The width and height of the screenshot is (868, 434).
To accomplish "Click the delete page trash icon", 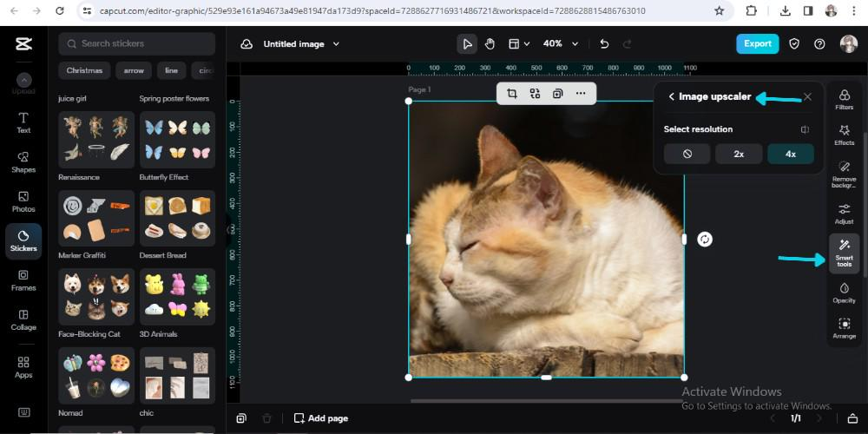I will pyautogui.click(x=266, y=418).
